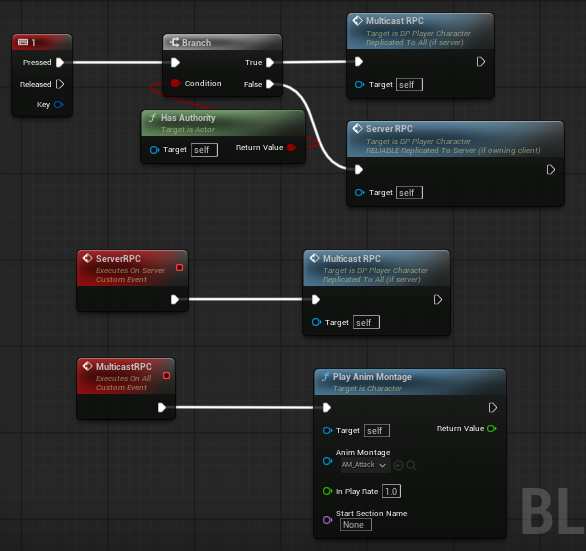The image size is (586, 551).
Task: Click the In Play Rate value field
Action: (x=391, y=491)
